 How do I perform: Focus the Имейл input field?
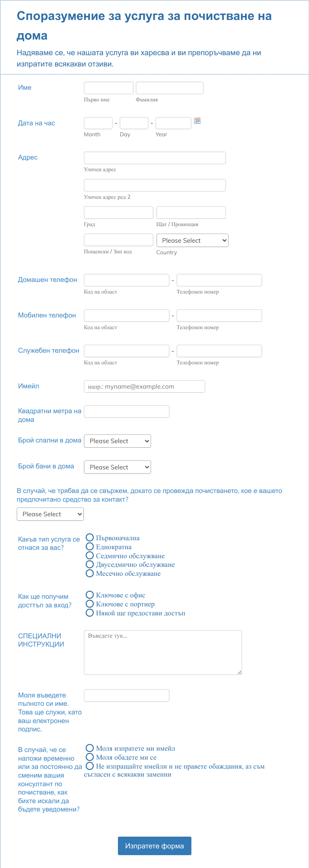[145, 387]
